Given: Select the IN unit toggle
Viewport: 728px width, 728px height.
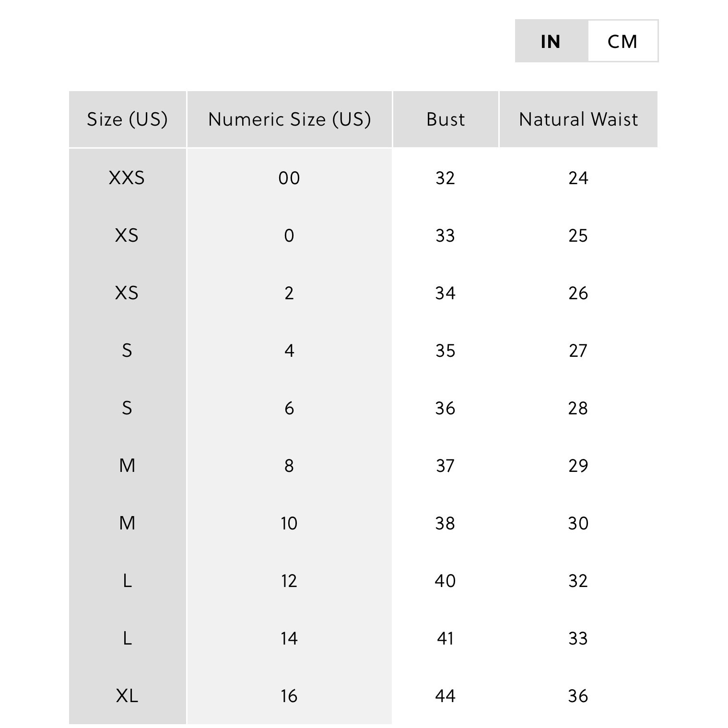Looking at the screenshot, I should click(x=551, y=41).
